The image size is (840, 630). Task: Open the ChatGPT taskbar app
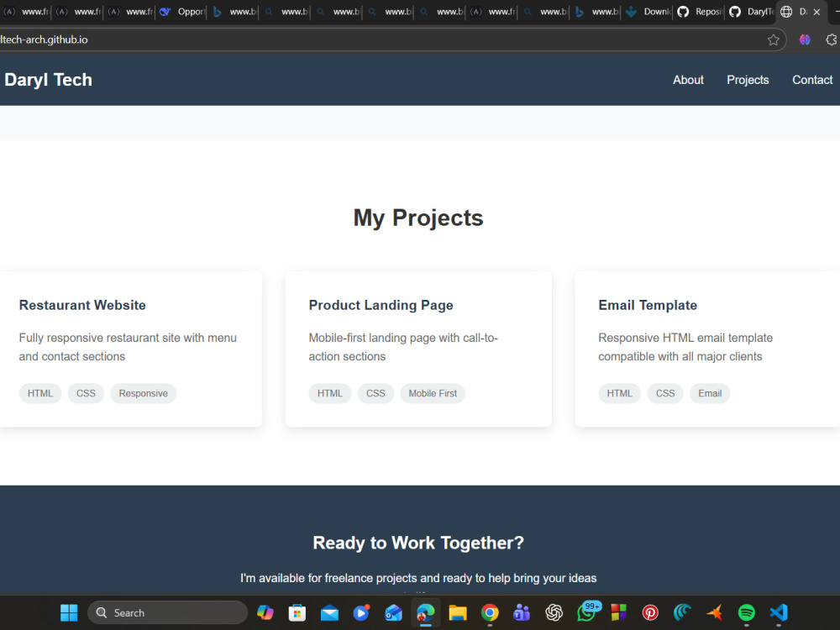554,612
